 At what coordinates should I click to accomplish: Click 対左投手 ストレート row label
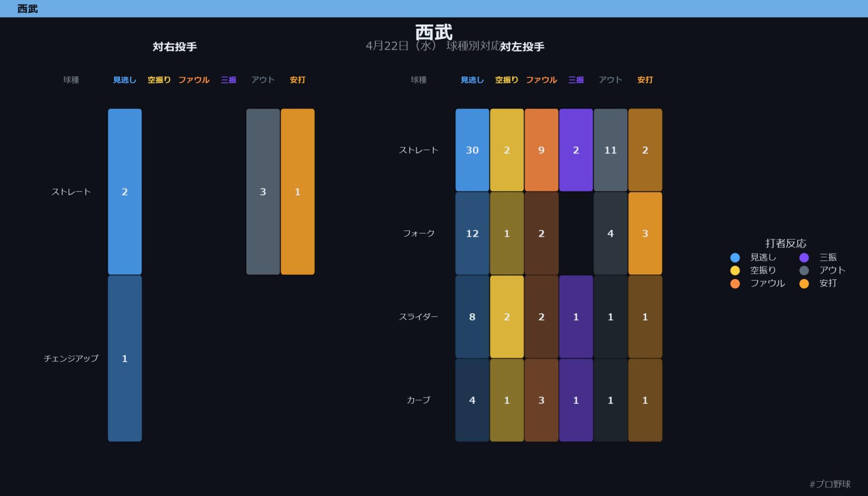click(x=419, y=150)
